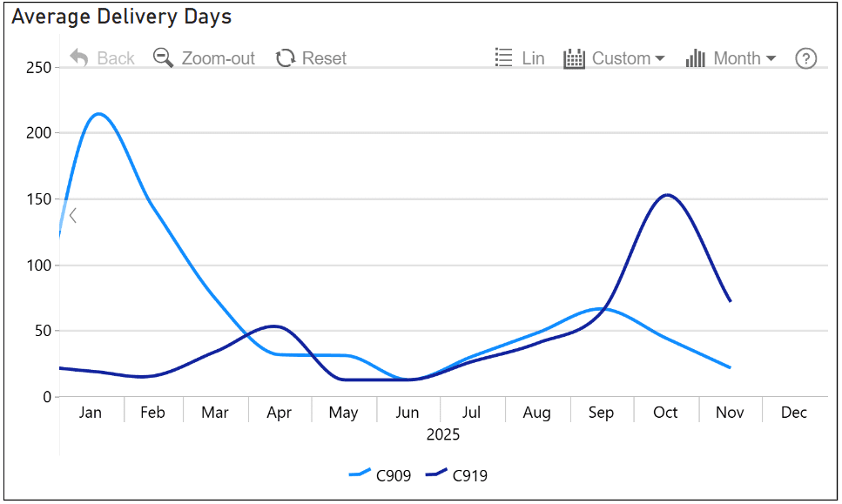Click the left chevron on chart edge
Screen dimensions: 842x504
click(x=73, y=215)
